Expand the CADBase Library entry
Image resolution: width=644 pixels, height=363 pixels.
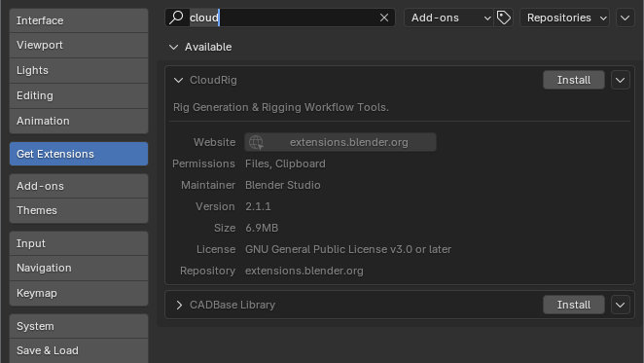point(179,305)
